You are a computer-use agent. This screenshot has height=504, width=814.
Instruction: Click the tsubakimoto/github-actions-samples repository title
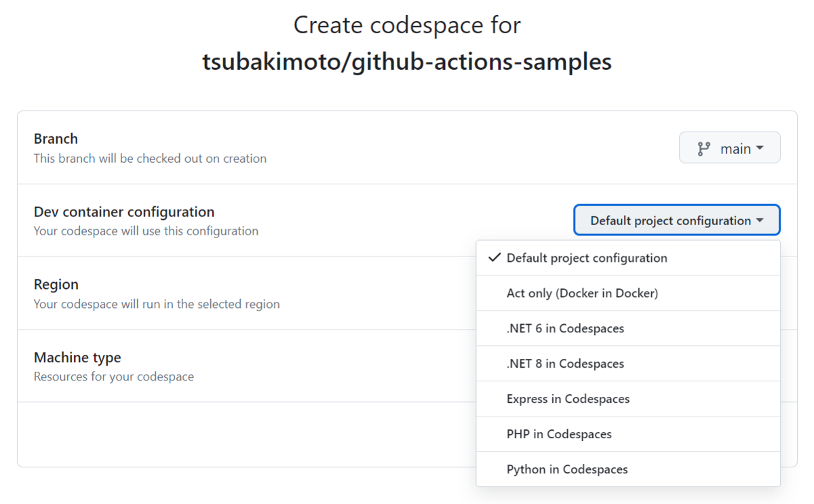407,62
